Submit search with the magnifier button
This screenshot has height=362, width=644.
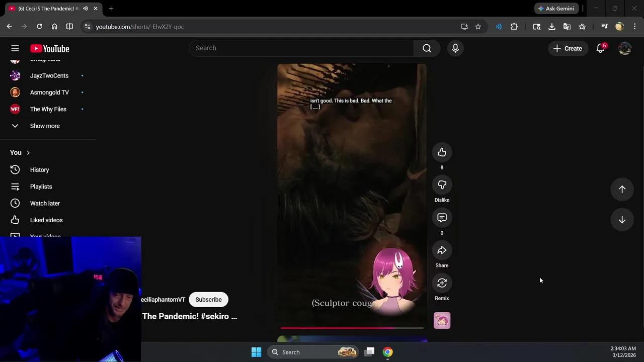(x=427, y=48)
